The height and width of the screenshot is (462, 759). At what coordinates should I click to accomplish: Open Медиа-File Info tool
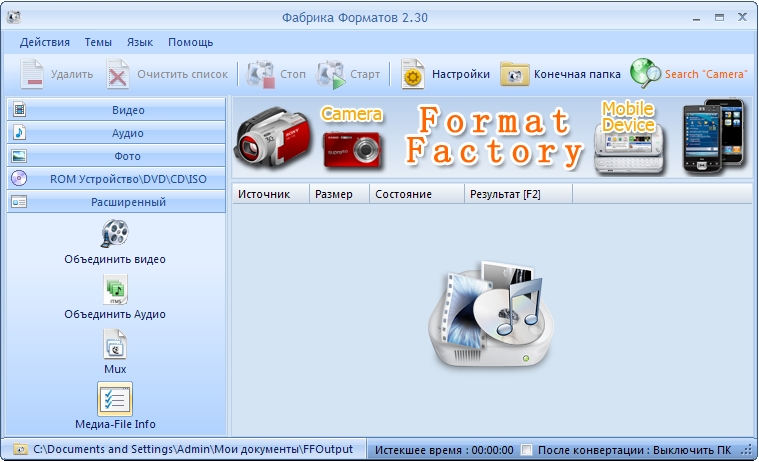click(x=115, y=400)
